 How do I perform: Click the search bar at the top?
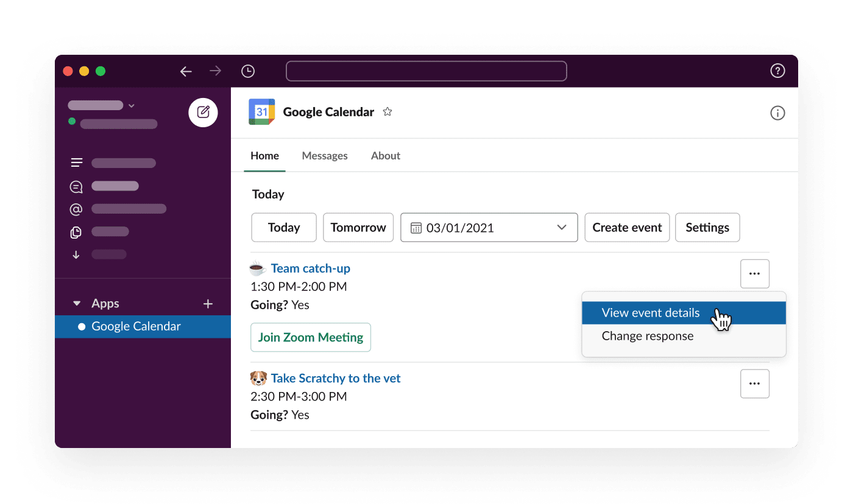tap(426, 71)
